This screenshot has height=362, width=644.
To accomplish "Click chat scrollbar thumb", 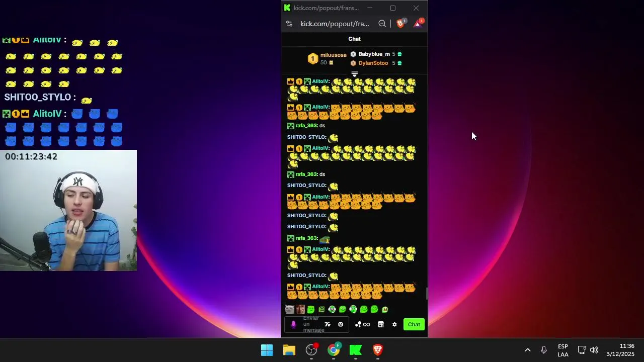I will click(x=426, y=293).
